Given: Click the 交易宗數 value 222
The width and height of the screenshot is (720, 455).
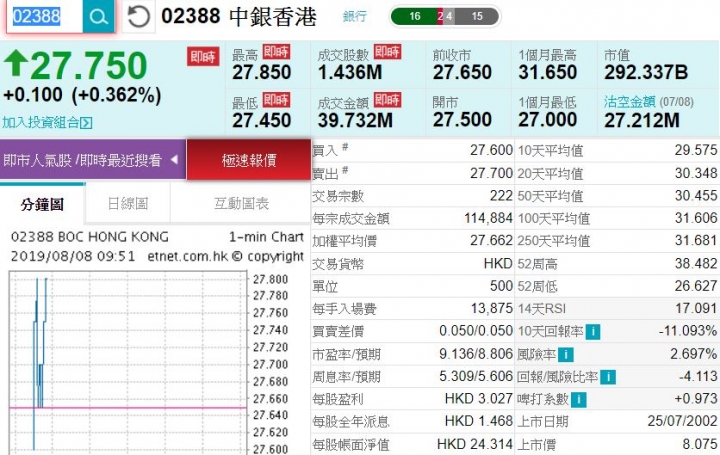Looking at the screenshot, I should pyautogui.click(x=501, y=196).
